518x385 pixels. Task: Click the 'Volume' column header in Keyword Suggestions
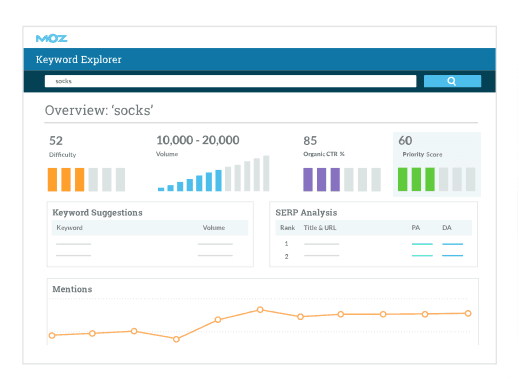214,228
